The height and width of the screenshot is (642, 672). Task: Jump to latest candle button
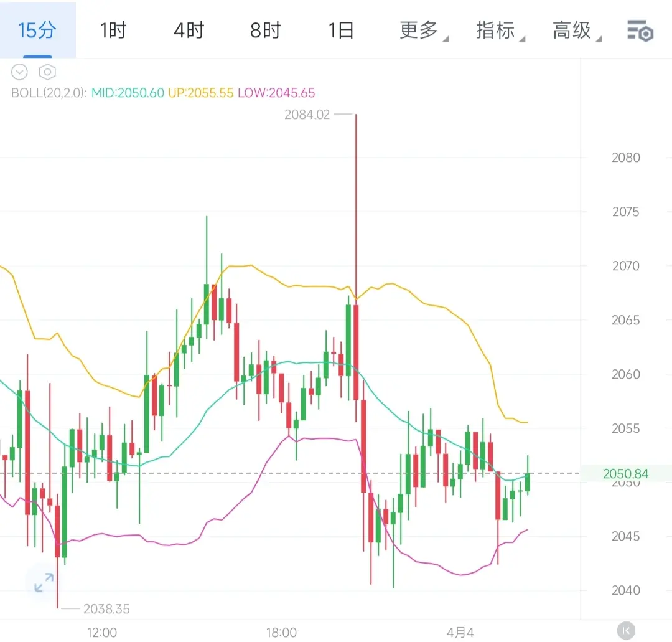coord(626,630)
